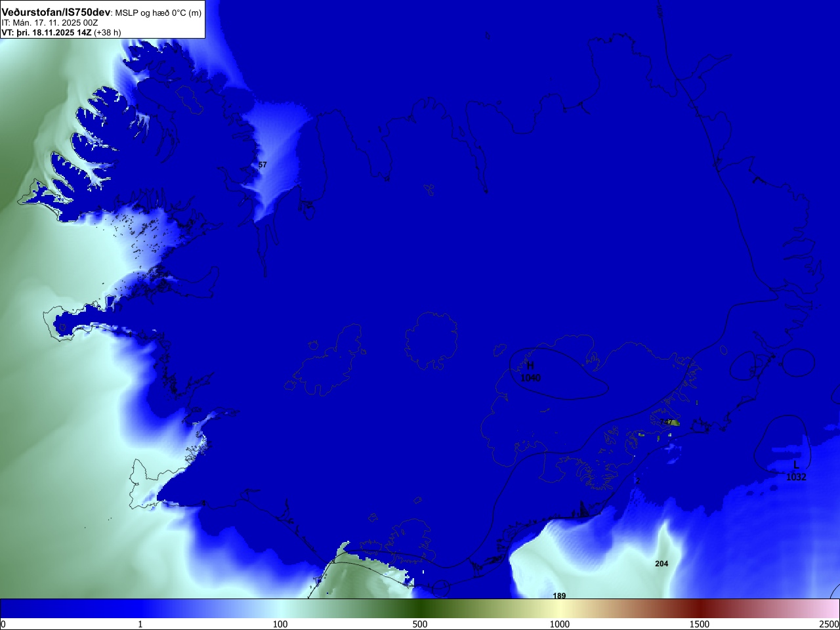Screen dimensions: 840x630
Task: Click the 2500 tick on the color scale
Action: (x=829, y=624)
